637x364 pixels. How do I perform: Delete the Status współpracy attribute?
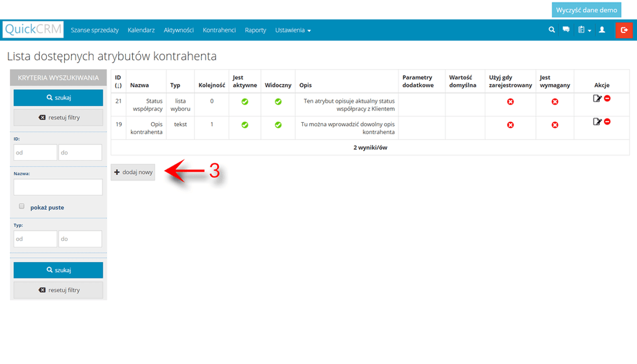(x=607, y=98)
